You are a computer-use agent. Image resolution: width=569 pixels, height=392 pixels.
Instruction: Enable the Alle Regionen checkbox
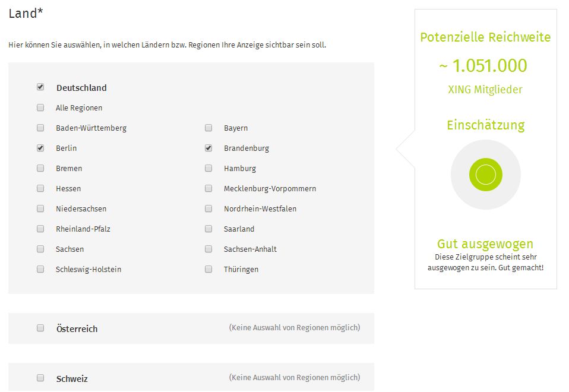[x=40, y=108]
